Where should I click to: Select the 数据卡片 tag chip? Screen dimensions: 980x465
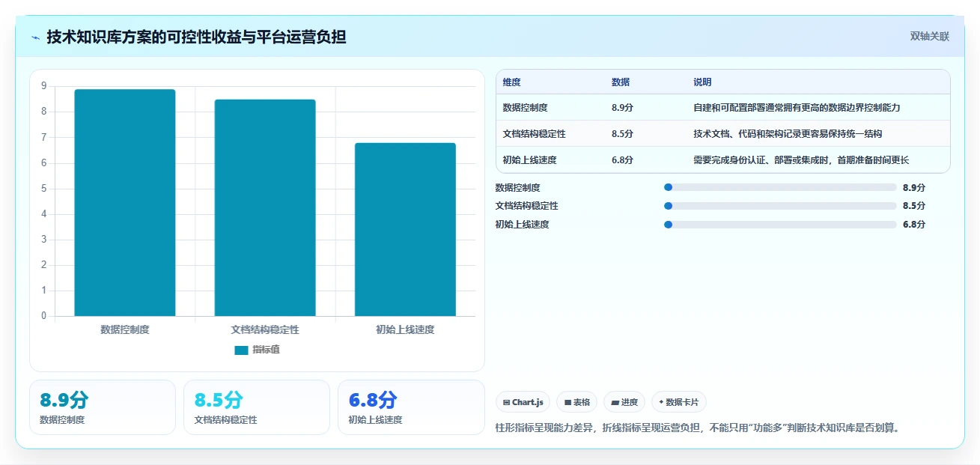point(679,402)
